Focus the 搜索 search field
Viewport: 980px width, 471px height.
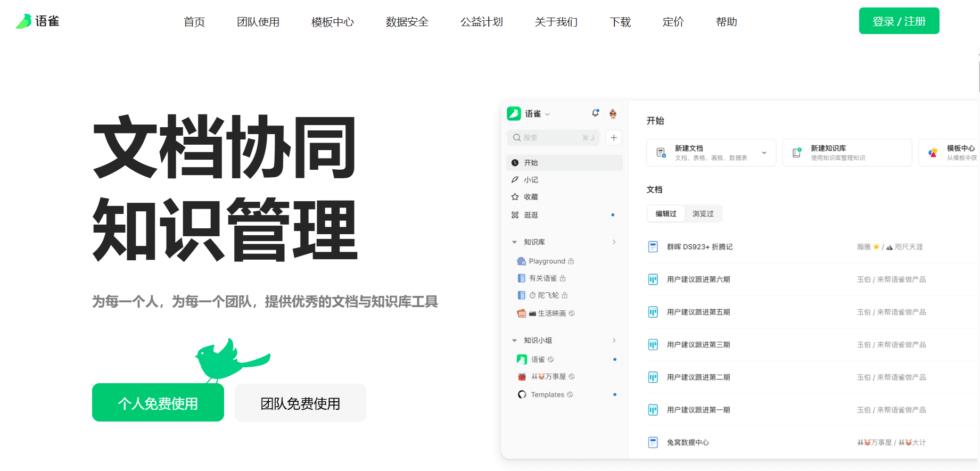[553, 137]
